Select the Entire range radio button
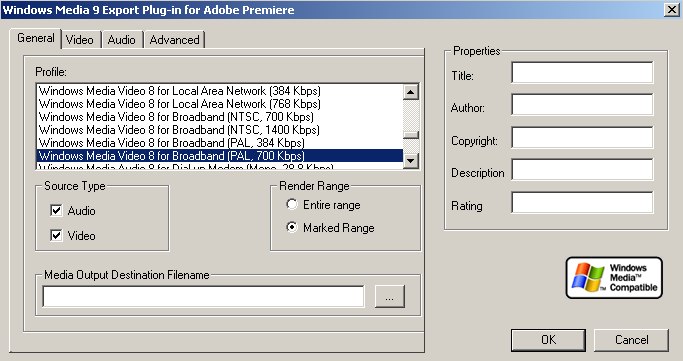The height and width of the screenshot is (361, 683). [291, 205]
